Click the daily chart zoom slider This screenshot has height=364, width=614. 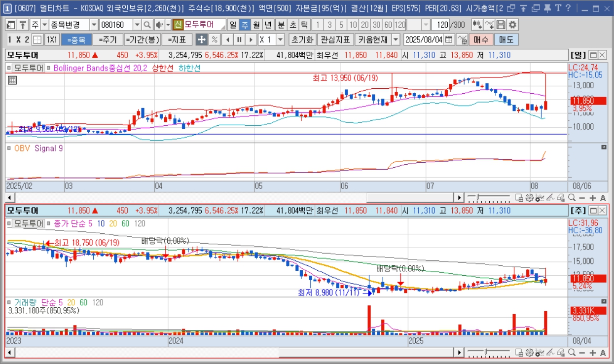(x=489, y=198)
